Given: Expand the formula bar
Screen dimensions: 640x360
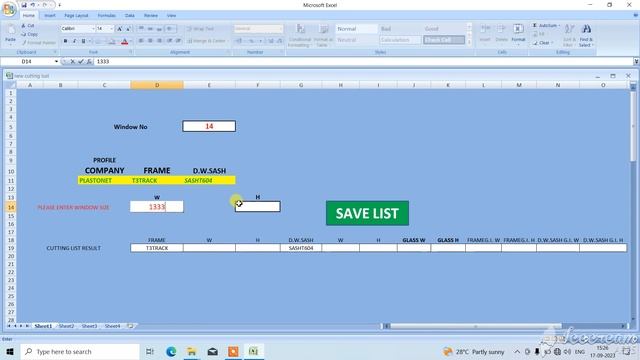Looking at the screenshot, I should [x=636, y=61].
